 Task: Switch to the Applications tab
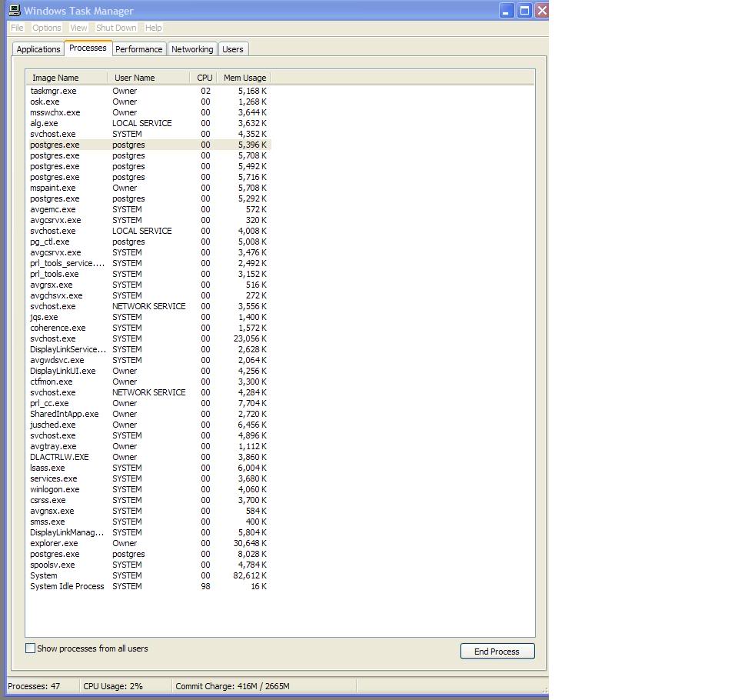click(x=38, y=49)
